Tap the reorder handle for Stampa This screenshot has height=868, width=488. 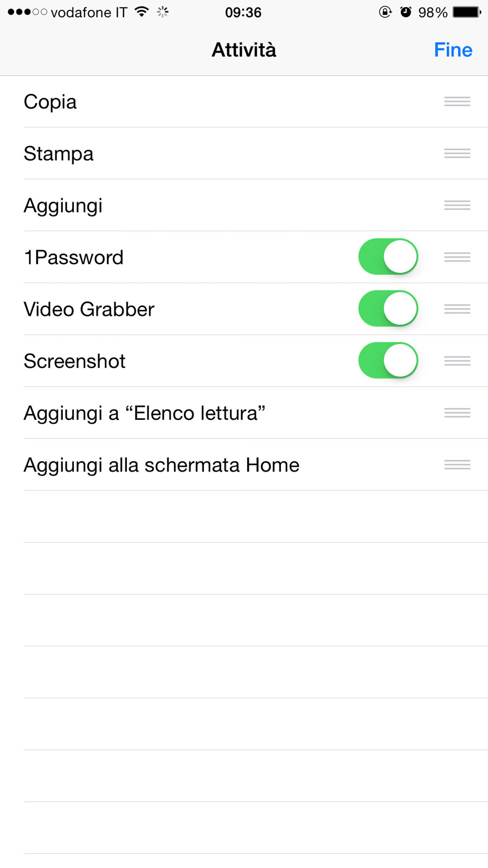(x=457, y=154)
